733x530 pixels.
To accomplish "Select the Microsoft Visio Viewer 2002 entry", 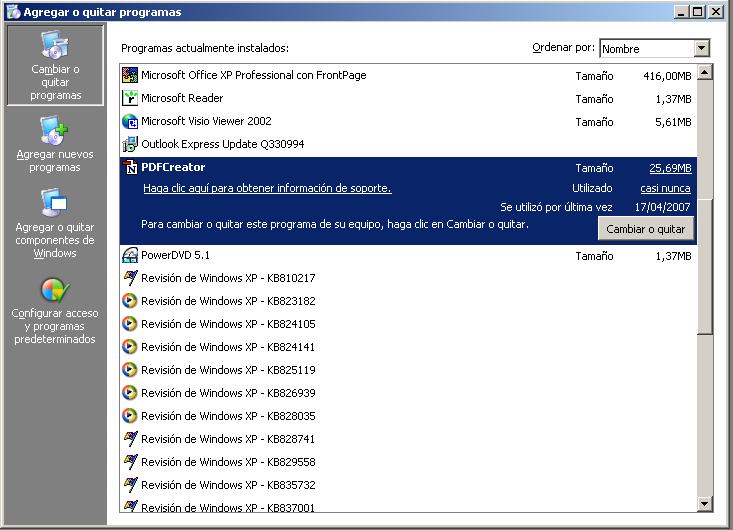I will tap(408, 122).
